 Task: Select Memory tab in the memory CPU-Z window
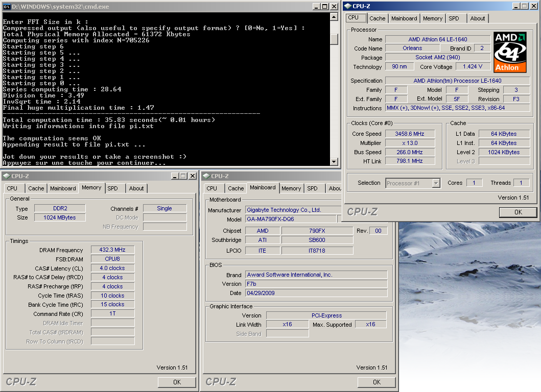pyautogui.click(x=91, y=187)
